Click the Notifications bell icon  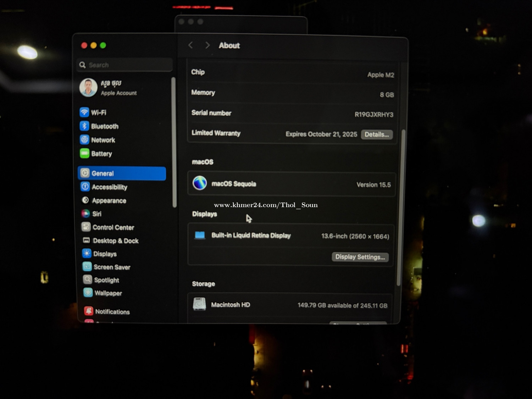coord(89,311)
